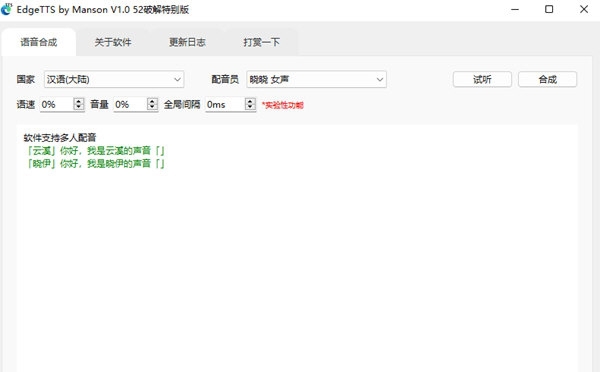Decrease 全局间隔 with the down arrow
This screenshot has height=372, width=600.
tap(250, 107)
